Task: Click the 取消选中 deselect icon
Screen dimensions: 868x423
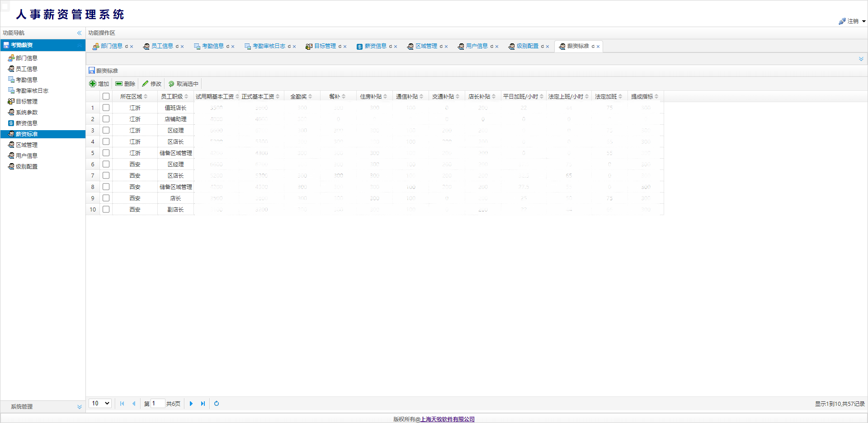Action: coord(171,84)
